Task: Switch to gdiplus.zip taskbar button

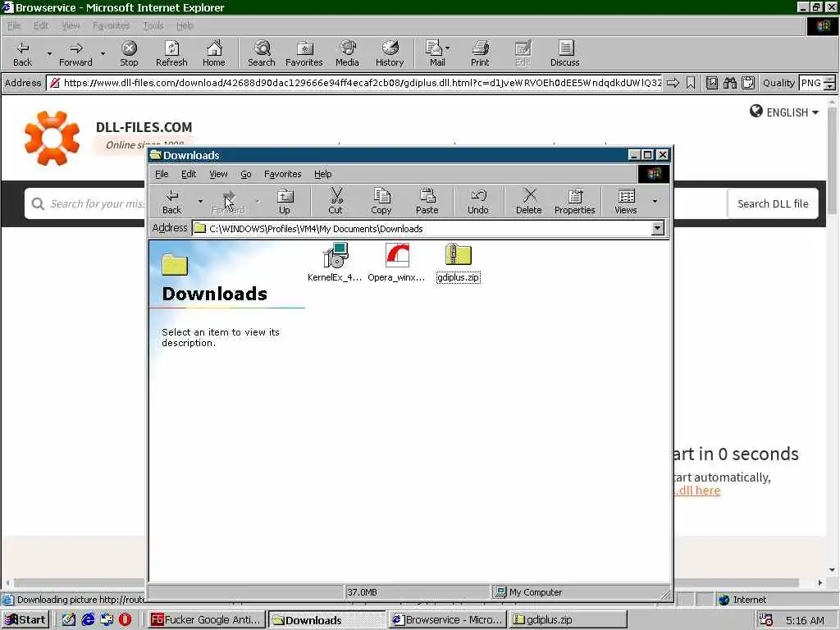Action: tap(568, 620)
